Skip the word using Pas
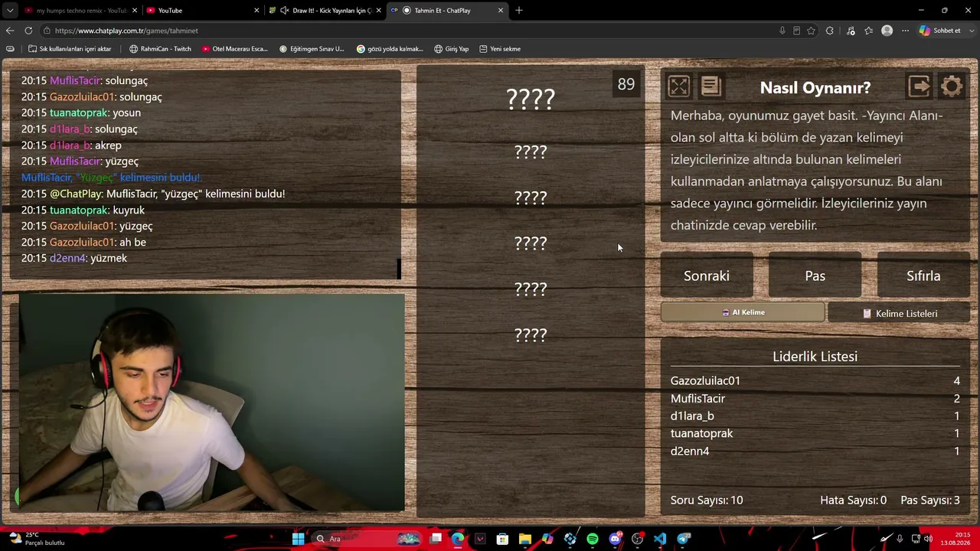980x551 pixels. coord(815,275)
